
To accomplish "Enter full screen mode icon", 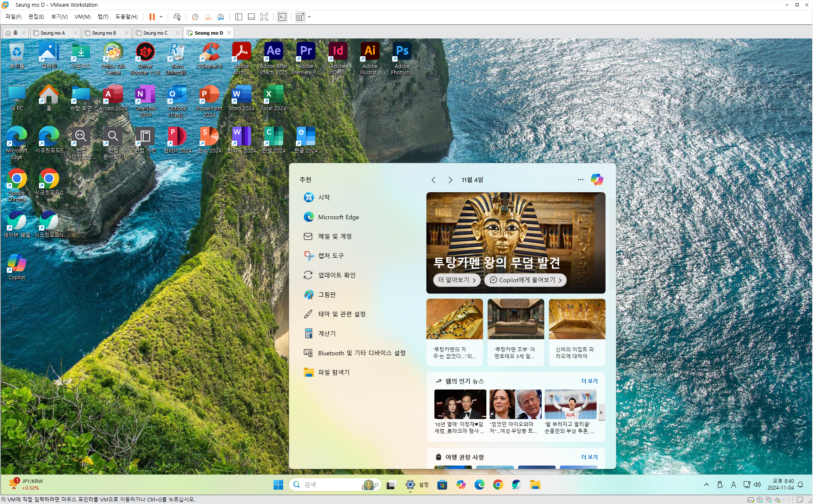I will pyautogui.click(x=264, y=17).
